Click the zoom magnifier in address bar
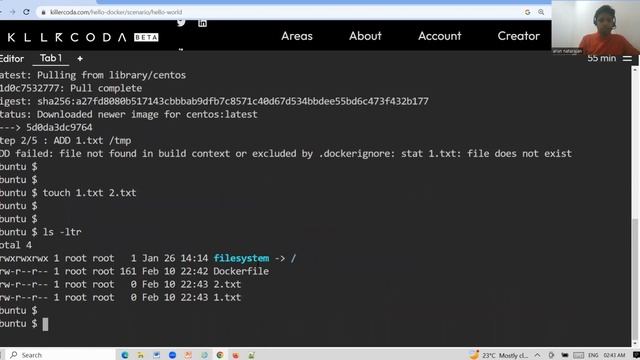 [541, 12]
